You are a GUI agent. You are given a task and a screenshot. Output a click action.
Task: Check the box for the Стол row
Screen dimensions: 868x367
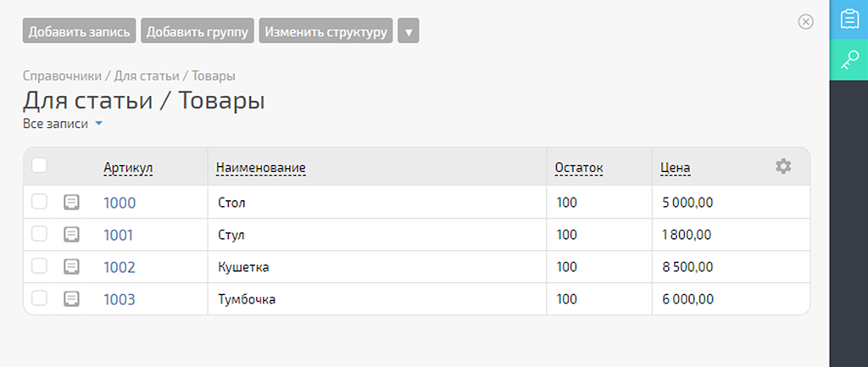[x=39, y=202]
